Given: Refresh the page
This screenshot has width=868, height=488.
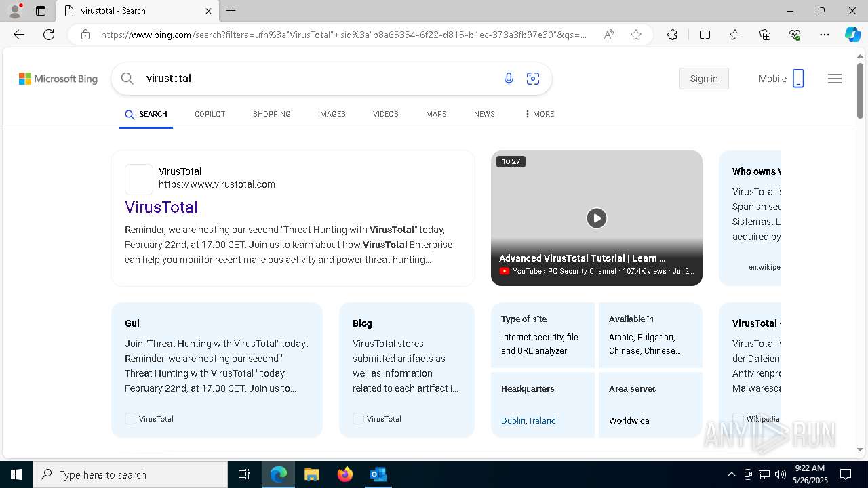Looking at the screenshot, I should click(x=49, y=35).
